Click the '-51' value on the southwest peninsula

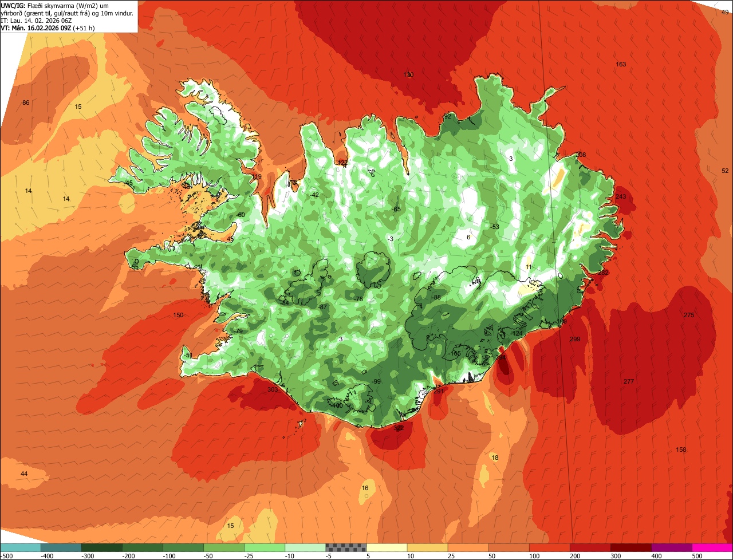point(188,355)
